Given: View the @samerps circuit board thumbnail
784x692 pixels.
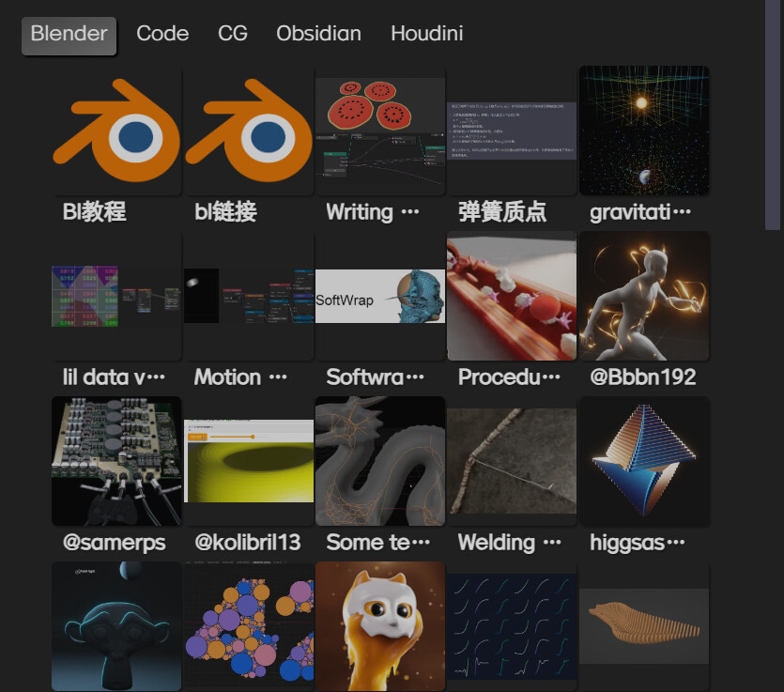Looking at the screenshot, I should tap(116, 461).
